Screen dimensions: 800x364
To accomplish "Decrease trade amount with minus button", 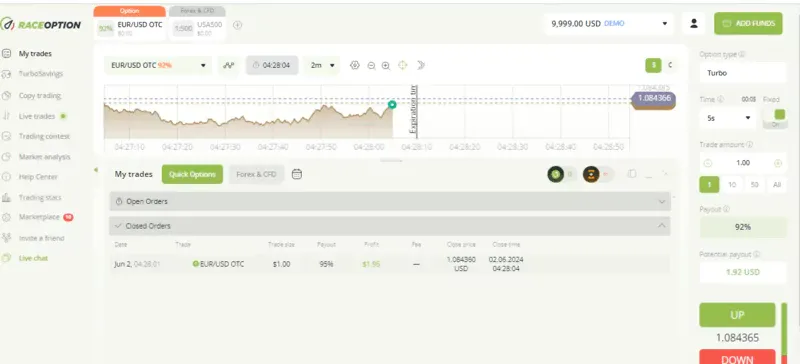I will 708,163.
